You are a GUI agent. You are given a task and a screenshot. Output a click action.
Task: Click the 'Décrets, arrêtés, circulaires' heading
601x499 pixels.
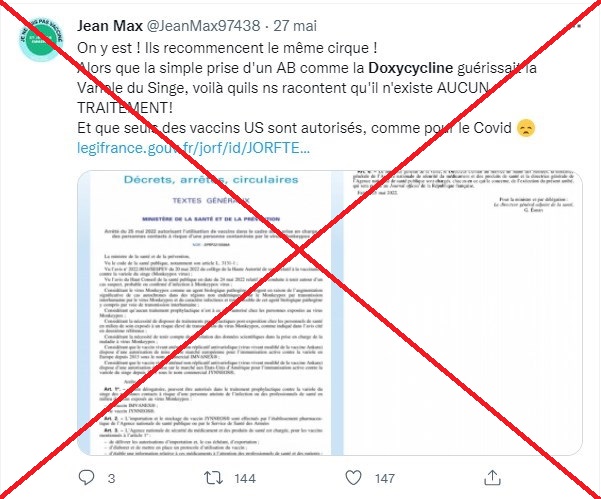(211, 179)
